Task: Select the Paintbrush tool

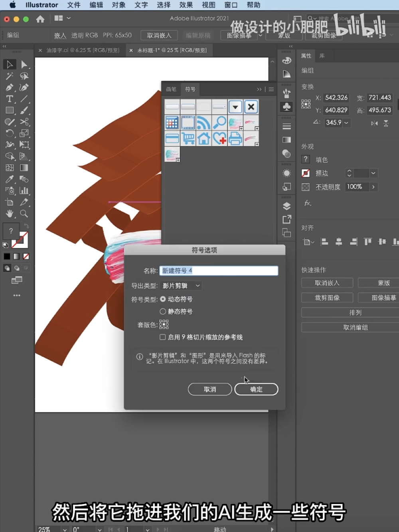Action: coord(24,110)
